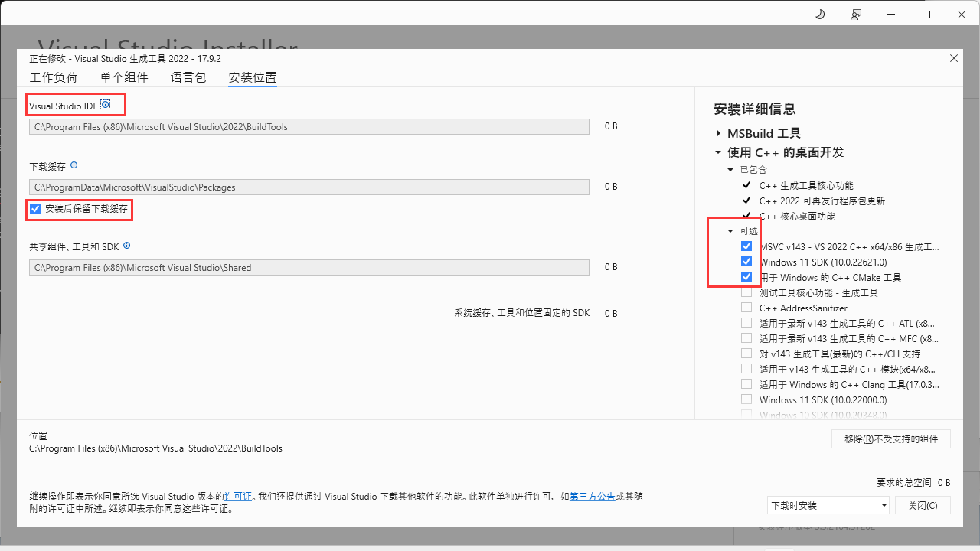The image size is (980, 551).
Task: Click C++ 生成工具核心功能 item
Action: (x=806, y=185)
